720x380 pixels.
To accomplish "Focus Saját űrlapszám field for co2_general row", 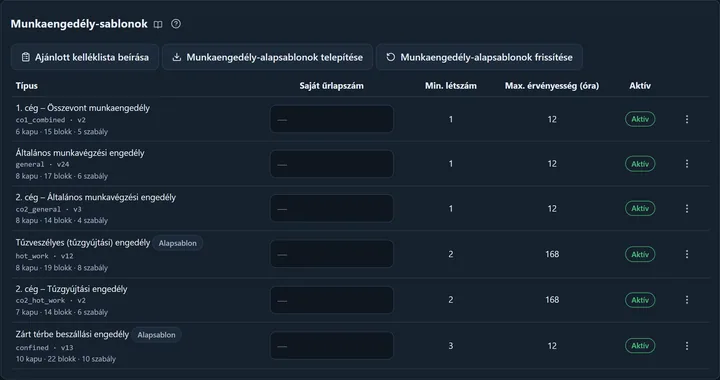I will point(332,208).
